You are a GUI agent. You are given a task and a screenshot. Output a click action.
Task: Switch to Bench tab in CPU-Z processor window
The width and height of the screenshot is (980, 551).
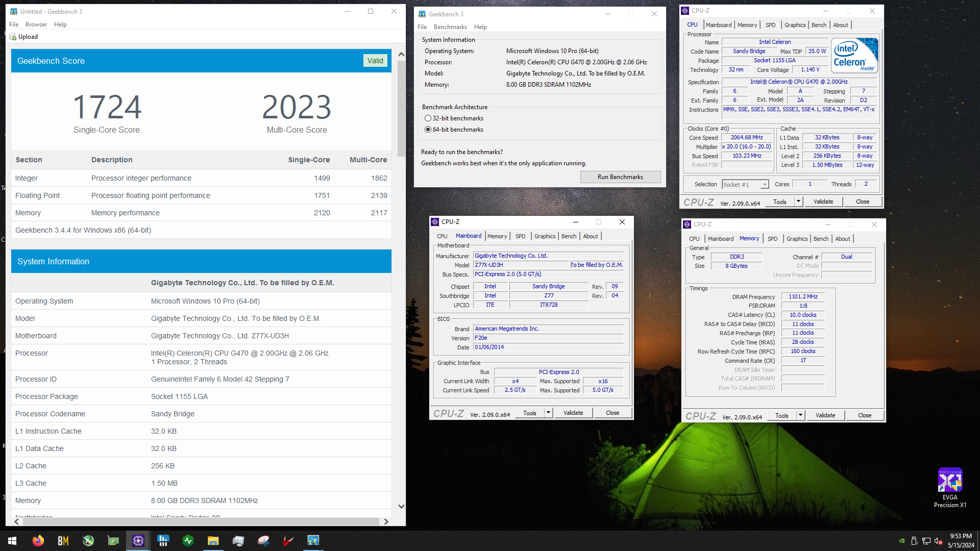coord(819,25)
